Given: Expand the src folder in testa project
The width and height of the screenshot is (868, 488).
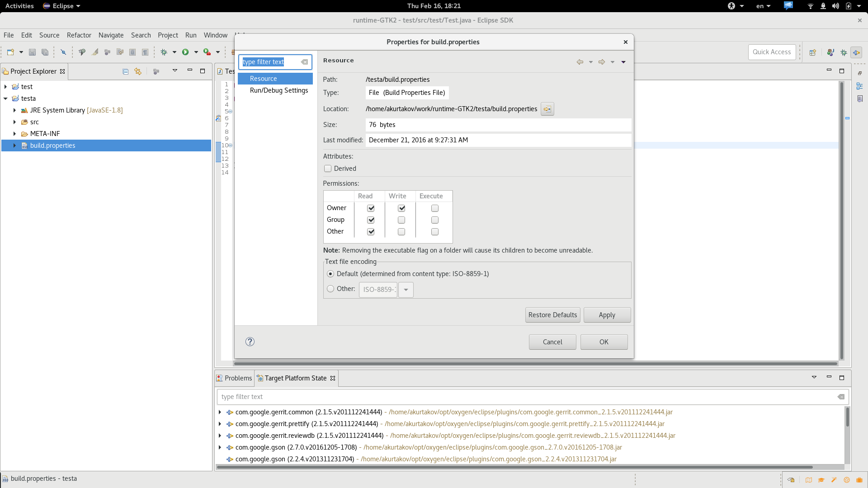Looking at the screenshot, I should 14,122.
